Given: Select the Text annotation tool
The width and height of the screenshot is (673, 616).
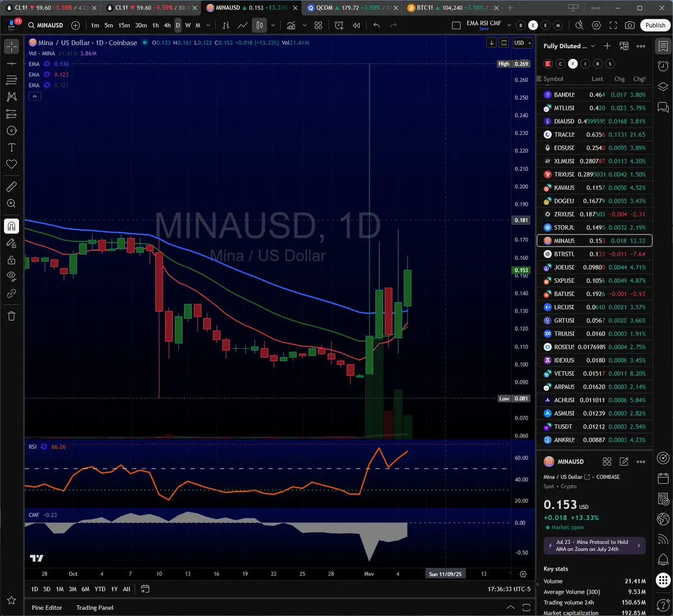Looking at the screenshot, I should (11, 147).
